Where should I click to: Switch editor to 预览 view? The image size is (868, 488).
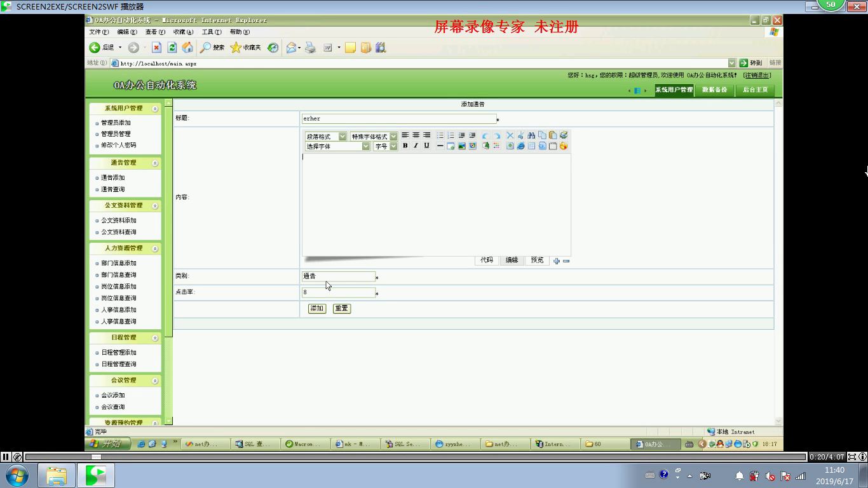537,260
